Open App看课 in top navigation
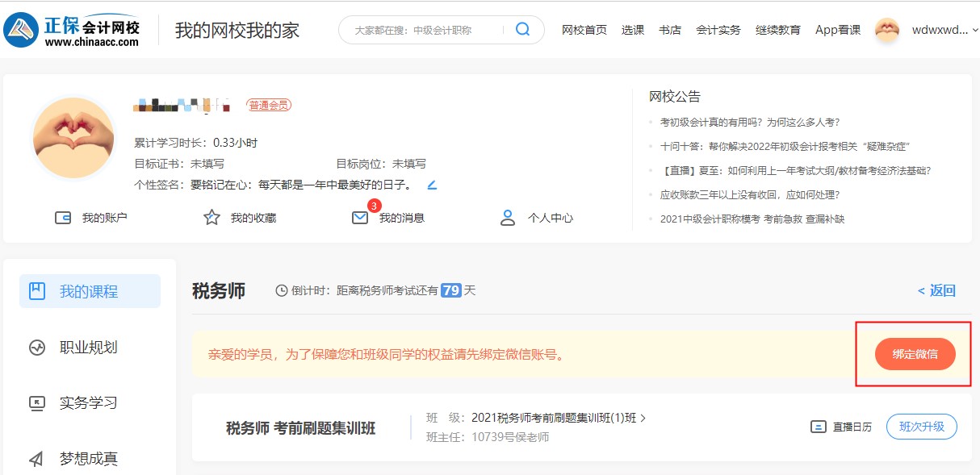 tap(838, 30)
